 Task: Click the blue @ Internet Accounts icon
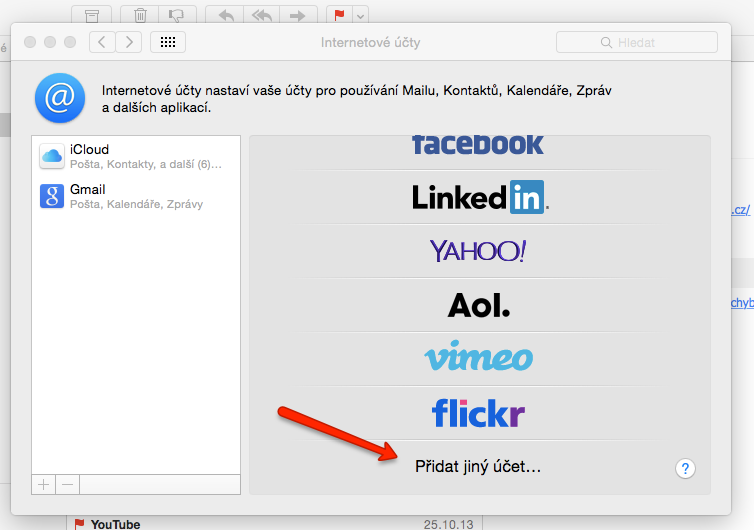point(60,98)
